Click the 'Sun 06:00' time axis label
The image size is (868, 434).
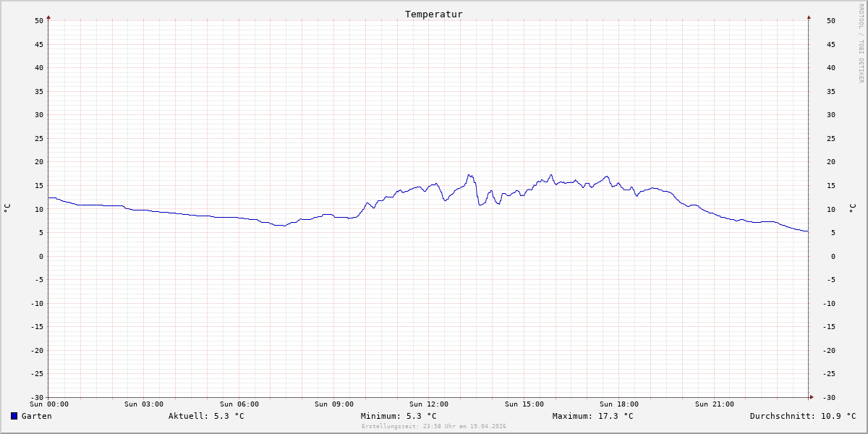(239, 404)
